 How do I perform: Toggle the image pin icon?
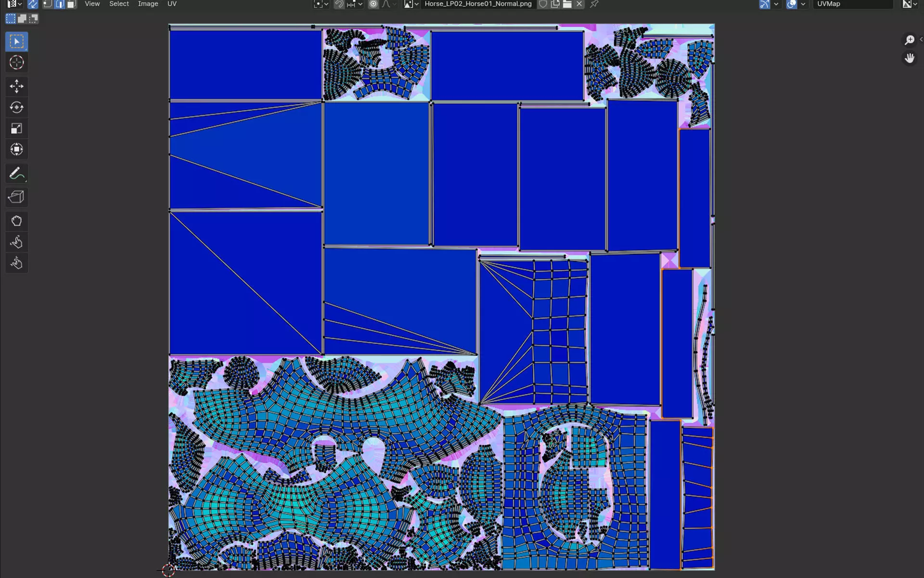(x=594, y=4)
